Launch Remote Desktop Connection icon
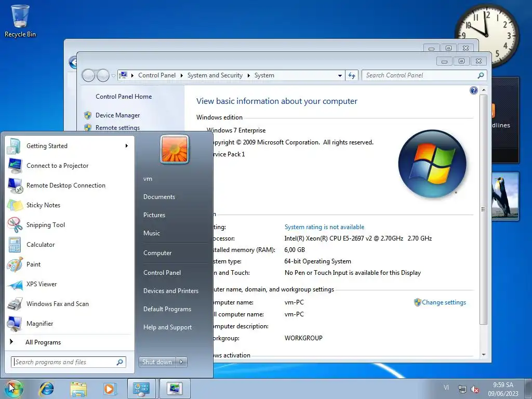Image resolution: width=532 pixels, height=399 pixels. pos(15,185)
